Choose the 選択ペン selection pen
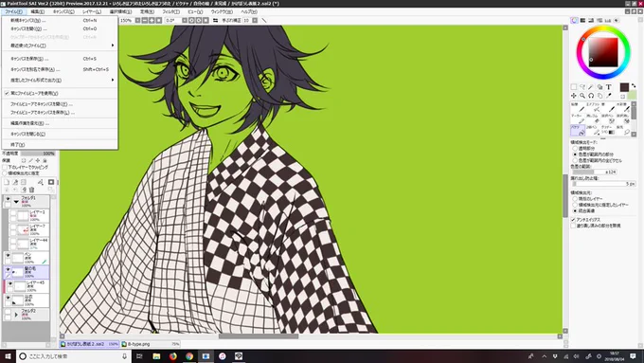The height and width of the screenshot is (363, 644). [x=608, y=118]
